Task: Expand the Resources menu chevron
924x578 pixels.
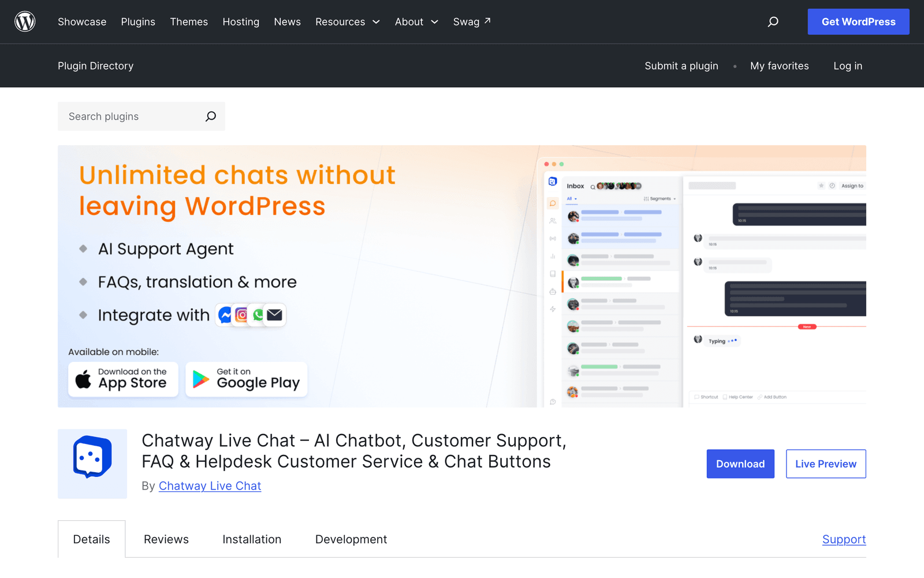Action: 376,22
